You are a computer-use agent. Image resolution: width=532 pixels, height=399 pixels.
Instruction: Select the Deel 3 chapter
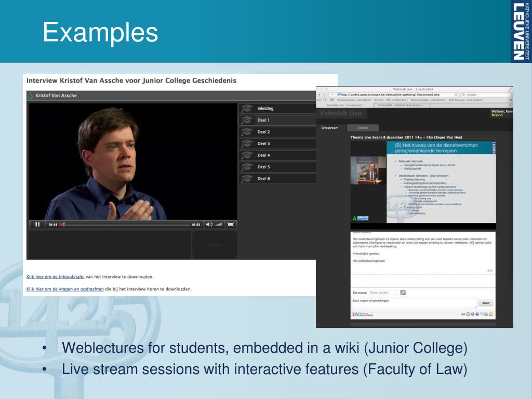click(x=277, y=143)
